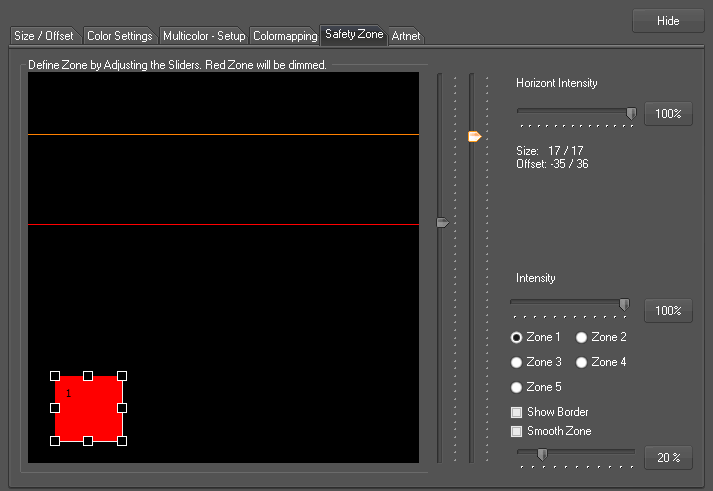The image size is (713, 491).
Task: Click the Smooth Zone amount slider thumb
Action: click(542, 455)
